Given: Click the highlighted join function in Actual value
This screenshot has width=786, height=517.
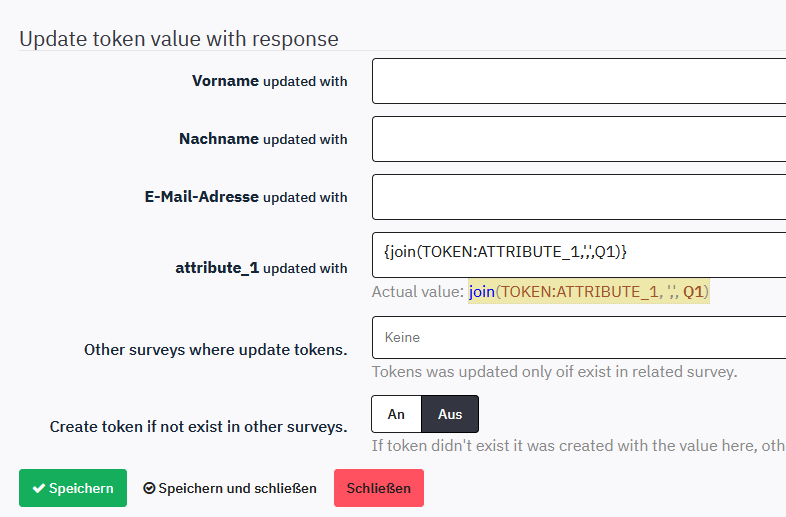Looking at the screenshot, I should pyautogui.click(x=481, y=292).
